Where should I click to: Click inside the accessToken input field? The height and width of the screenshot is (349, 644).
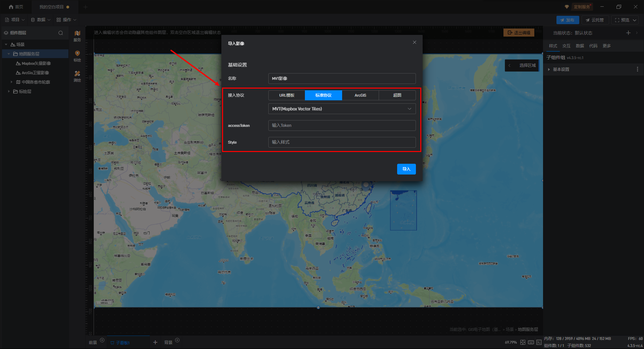342,126
